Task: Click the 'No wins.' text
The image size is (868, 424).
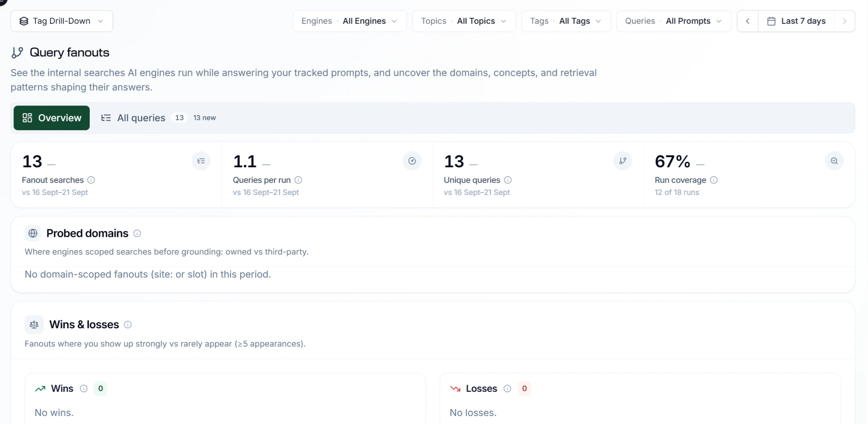Action: 54,413
